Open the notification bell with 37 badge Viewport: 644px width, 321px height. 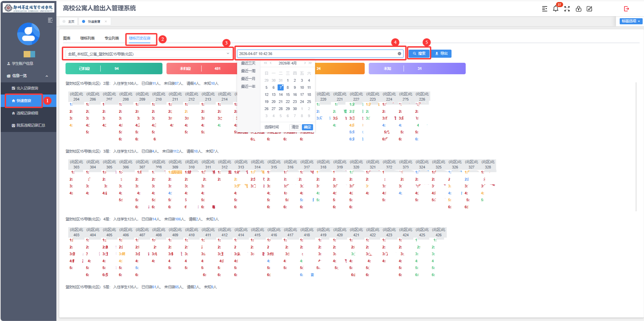tap(555, 9)
